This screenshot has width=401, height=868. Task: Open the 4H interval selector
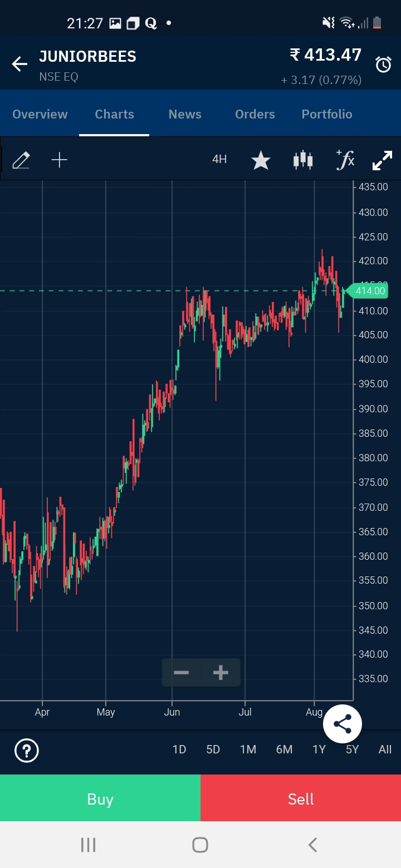pyautogui.click(x=219, y=160)
